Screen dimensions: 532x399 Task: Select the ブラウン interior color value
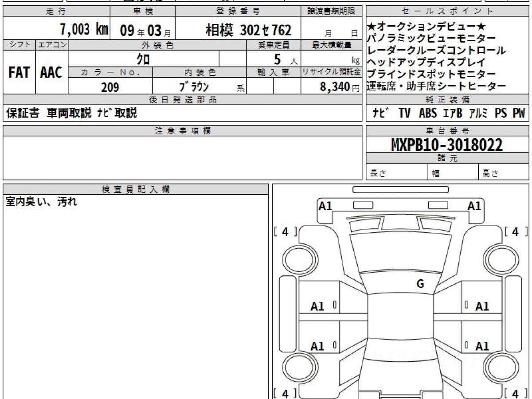click(x=193, y=86)
